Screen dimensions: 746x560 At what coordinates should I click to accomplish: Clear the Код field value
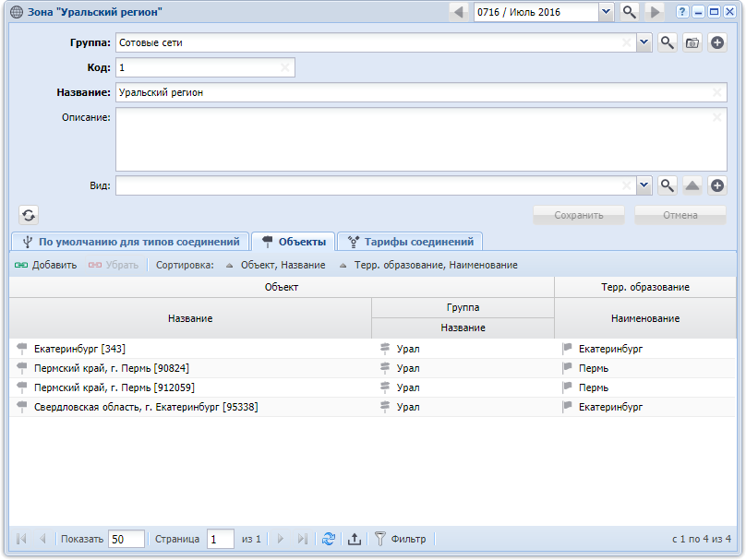(x=284, y=67)
